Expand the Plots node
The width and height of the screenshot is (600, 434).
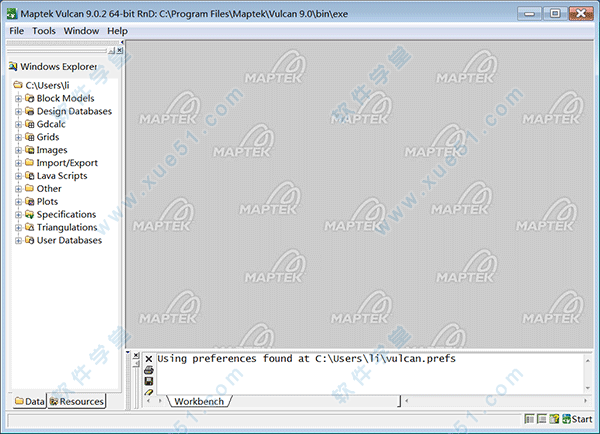(18, 202)
